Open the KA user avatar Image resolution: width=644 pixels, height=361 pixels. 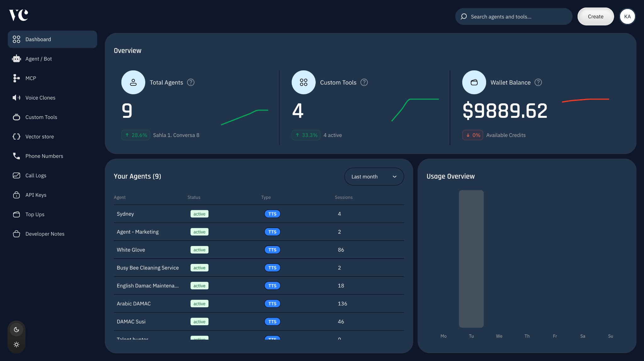(x=627, y=17)
